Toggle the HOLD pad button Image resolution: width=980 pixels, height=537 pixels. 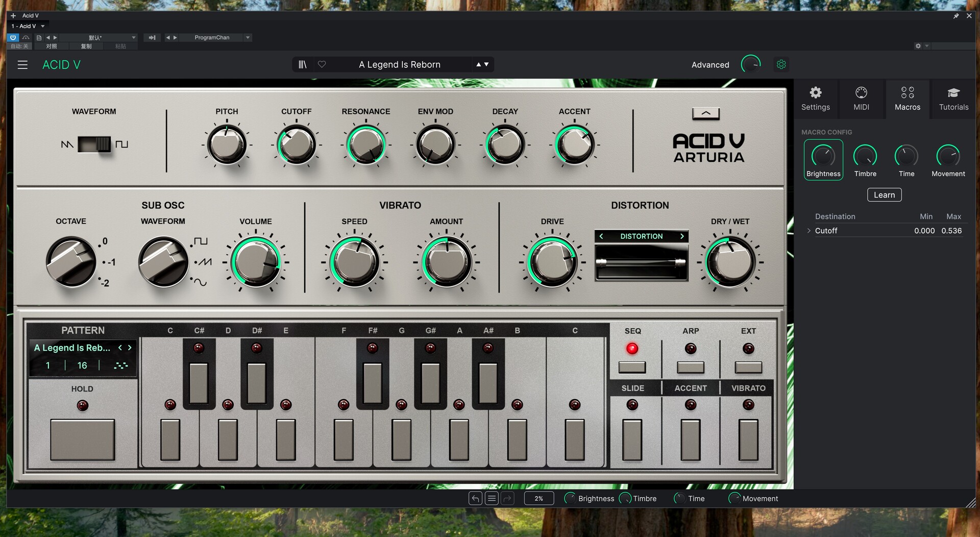point(82,440)
